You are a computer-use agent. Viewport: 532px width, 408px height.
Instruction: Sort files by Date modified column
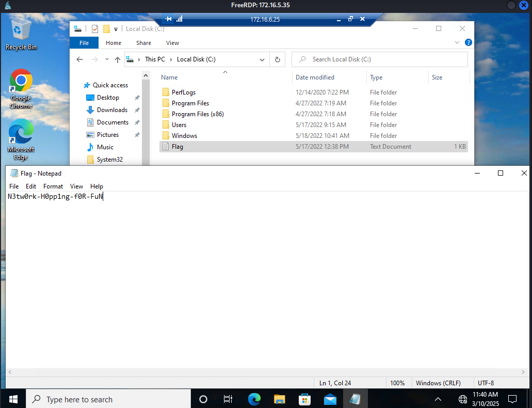[315, 77]
